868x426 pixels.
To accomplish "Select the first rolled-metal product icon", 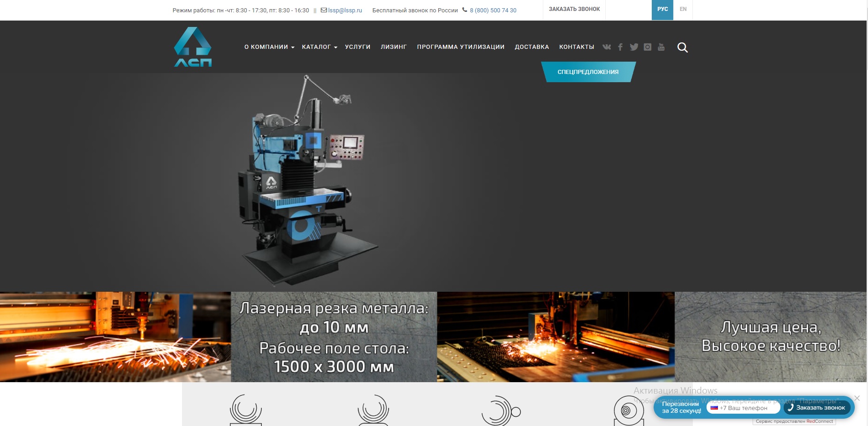I will coord(246,410).
